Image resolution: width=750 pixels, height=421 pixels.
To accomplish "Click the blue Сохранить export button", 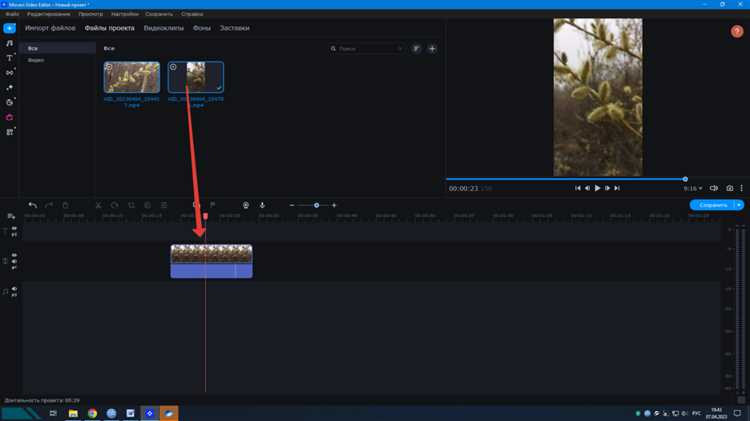I will [712, 205].
